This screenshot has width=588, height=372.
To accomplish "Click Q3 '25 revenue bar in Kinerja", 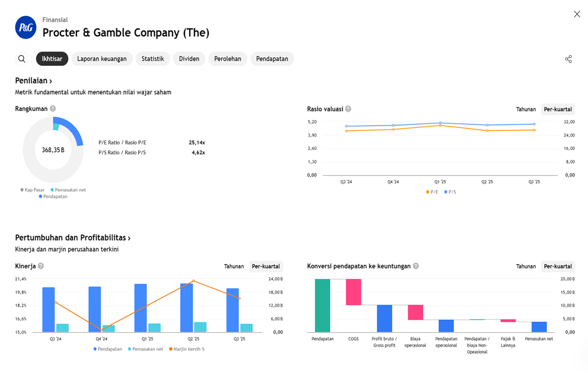I will [x=232, y=310].
